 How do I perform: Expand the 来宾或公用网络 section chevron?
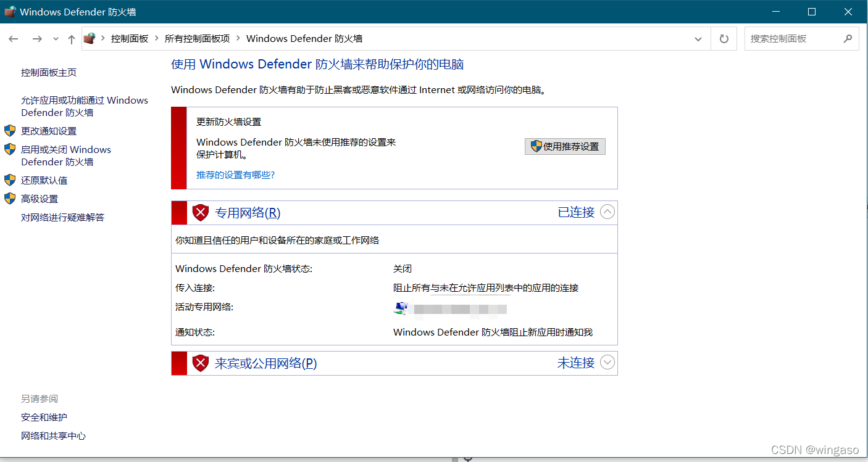point(607,363)
